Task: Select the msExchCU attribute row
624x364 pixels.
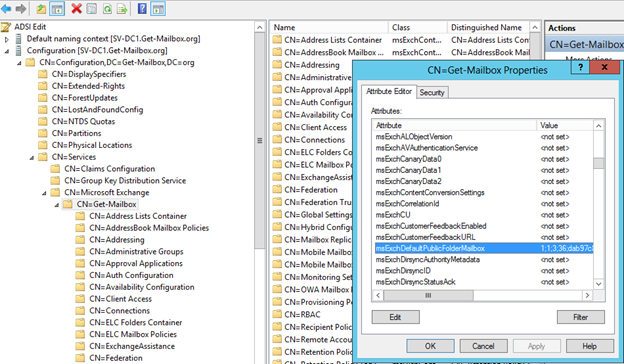Action: (484, 215)
